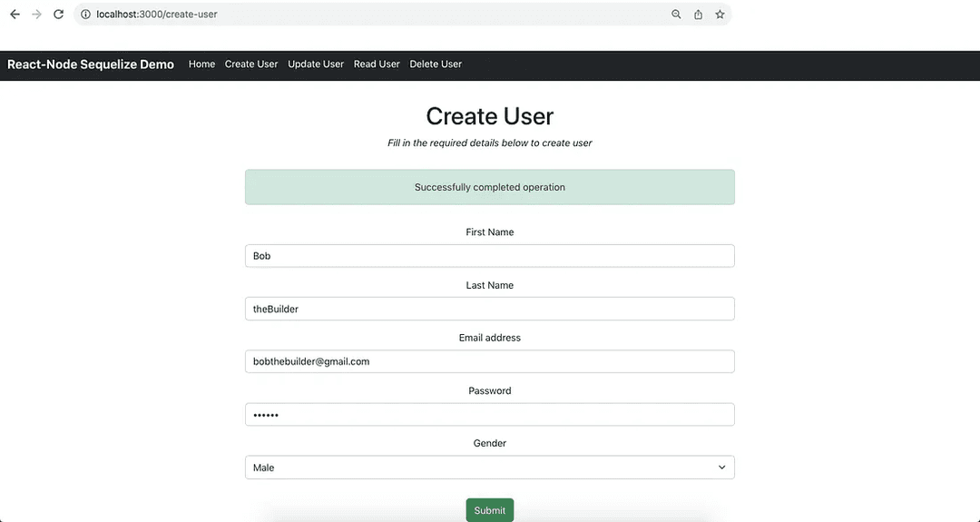
Task: Open Create User nav item
Action: [251, 64]
